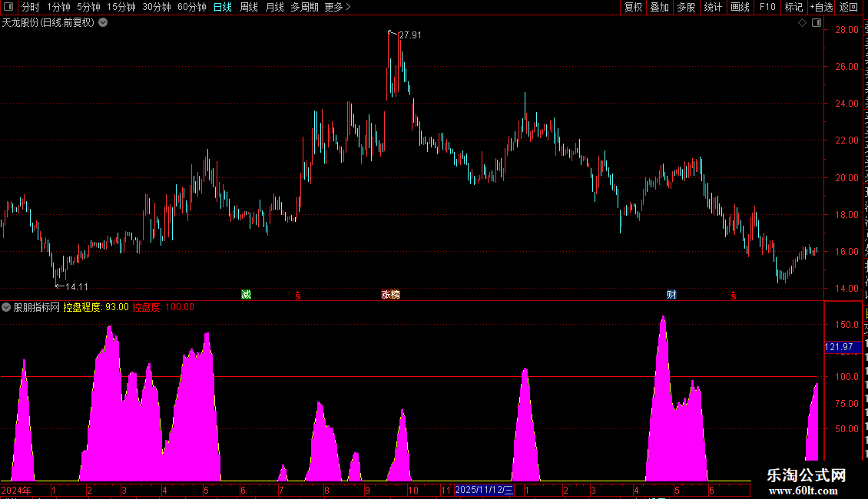Viewport: 868px width, 499px height.
Task: Click the red S marker near July
Action: tap(298, 296)
